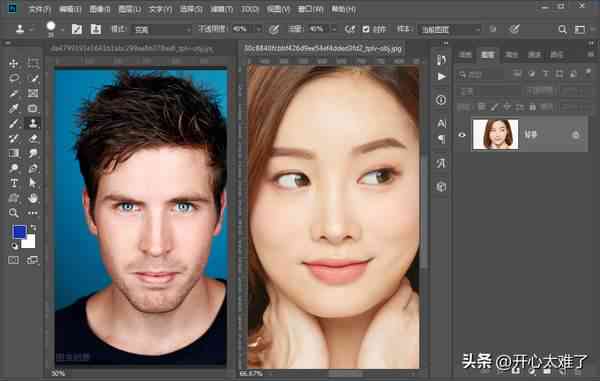
Task: Select the Eraser tool
Action: click(x=33, y=138)
